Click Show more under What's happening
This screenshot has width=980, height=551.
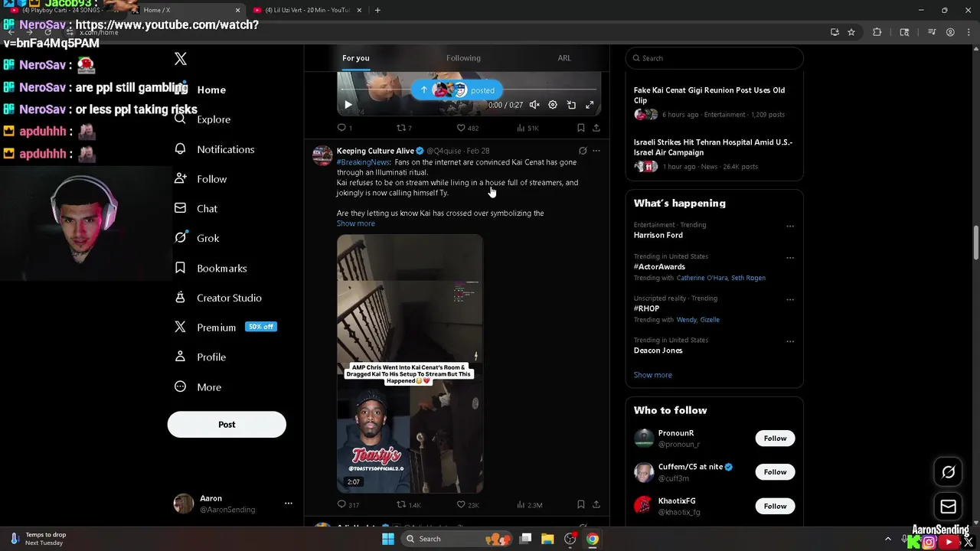[653, 375]
